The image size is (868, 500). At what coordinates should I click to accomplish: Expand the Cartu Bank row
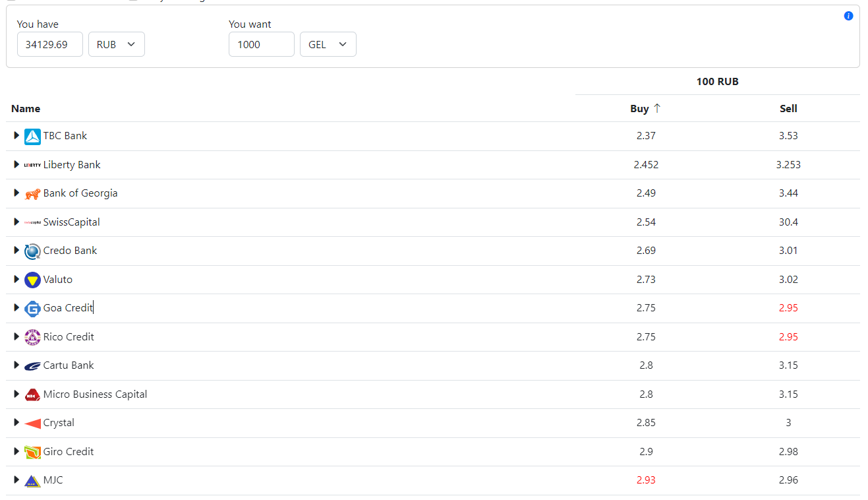pyautogui.click(x=16, y=365)
